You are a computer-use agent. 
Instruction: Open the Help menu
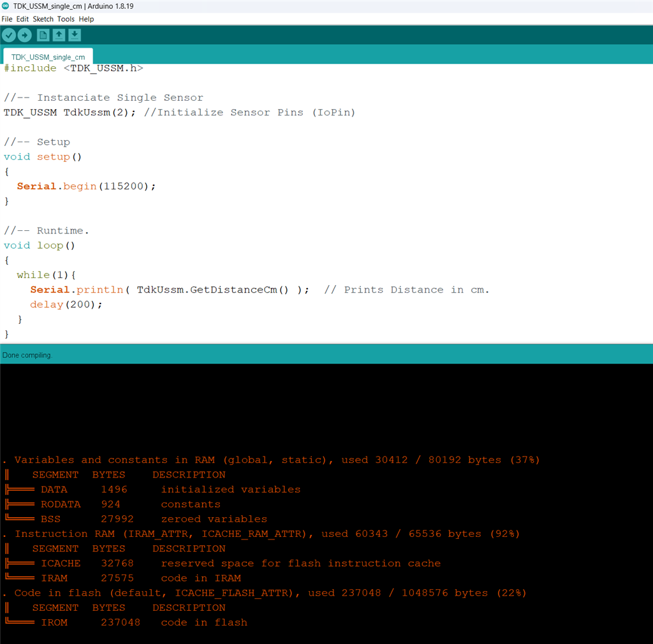pyautogui.click(x=86, y=19)
